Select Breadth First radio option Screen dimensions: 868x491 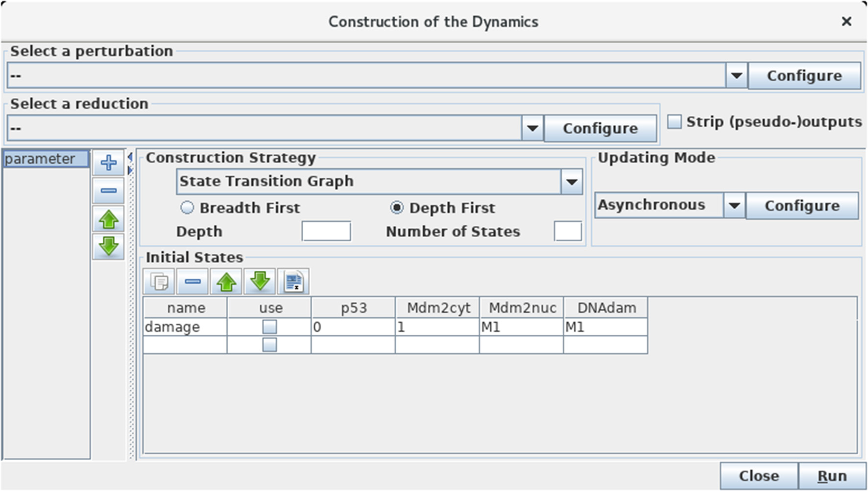[x=187, y=208]
